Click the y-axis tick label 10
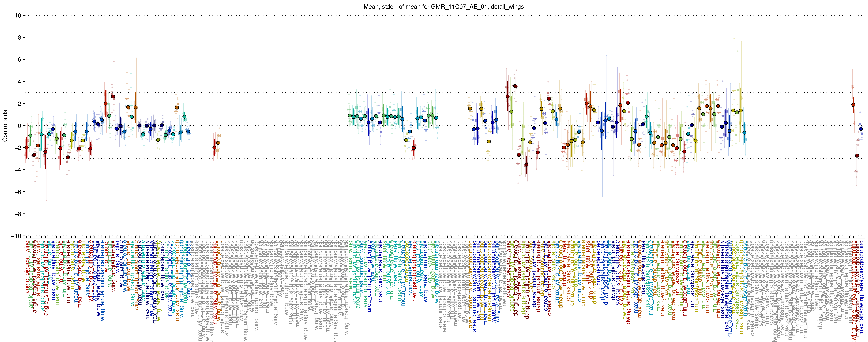The height and width of the screenshot is (342, 868). pyautogui.click(x=18, y=15)
